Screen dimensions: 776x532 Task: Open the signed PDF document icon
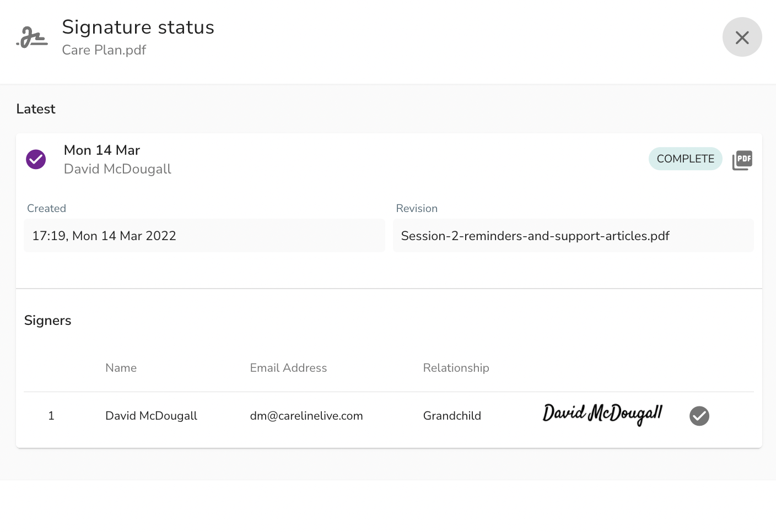coord(742,160)
